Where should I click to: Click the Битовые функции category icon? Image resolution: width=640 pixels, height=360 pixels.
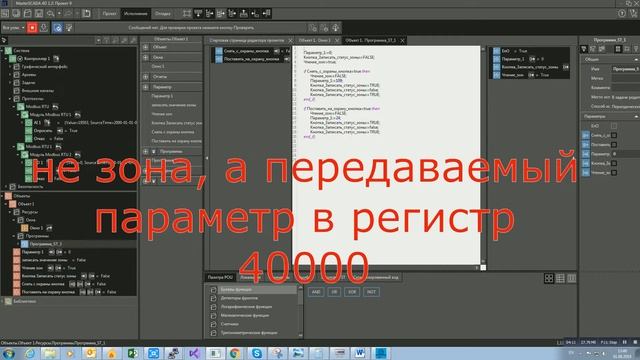(x=213, y=289)
